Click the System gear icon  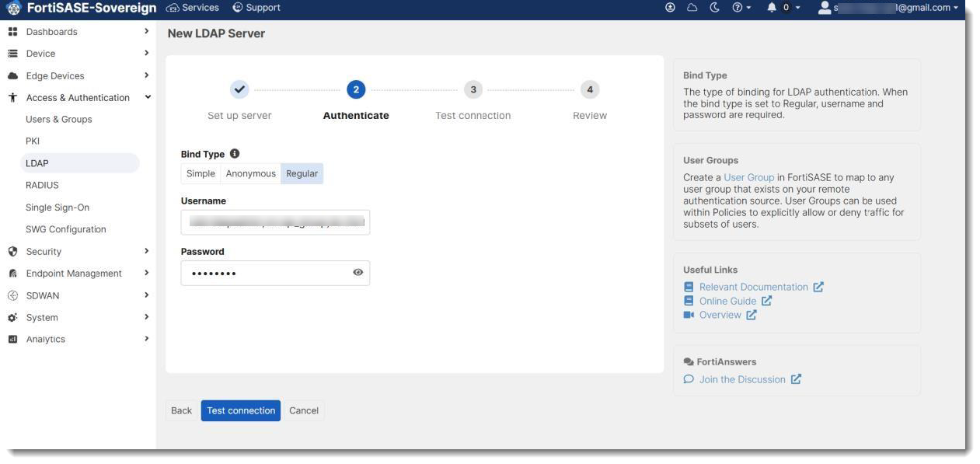click(12, 318)
